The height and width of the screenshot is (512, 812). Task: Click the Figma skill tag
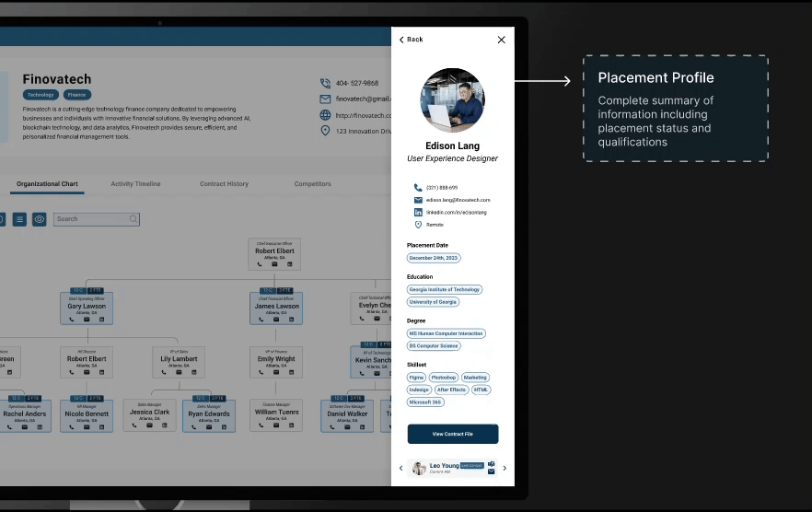(x=416, y=378)
